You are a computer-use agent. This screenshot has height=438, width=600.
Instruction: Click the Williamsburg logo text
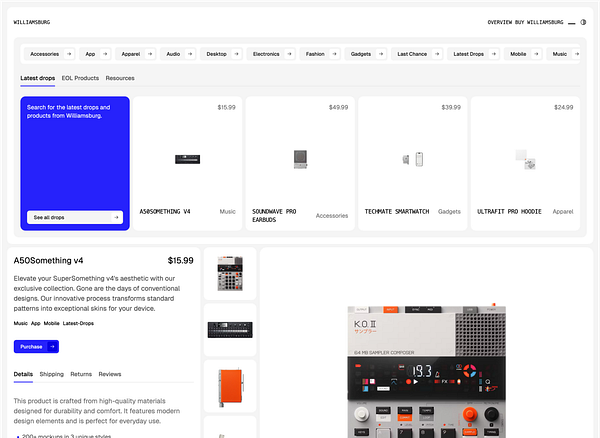(32, 22)
